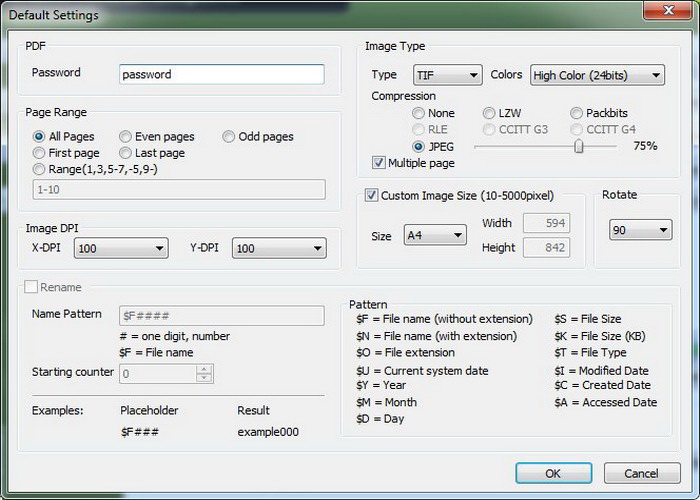
Task: Click the example000 result text
Action: [268, 432]
